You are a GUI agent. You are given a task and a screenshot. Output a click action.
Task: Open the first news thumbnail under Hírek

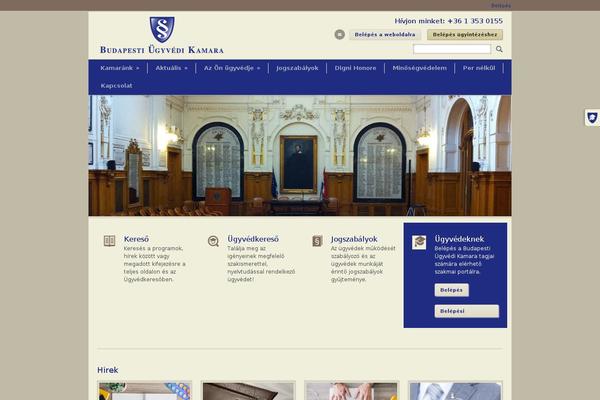pyautogui.click(x=145, y=391)
